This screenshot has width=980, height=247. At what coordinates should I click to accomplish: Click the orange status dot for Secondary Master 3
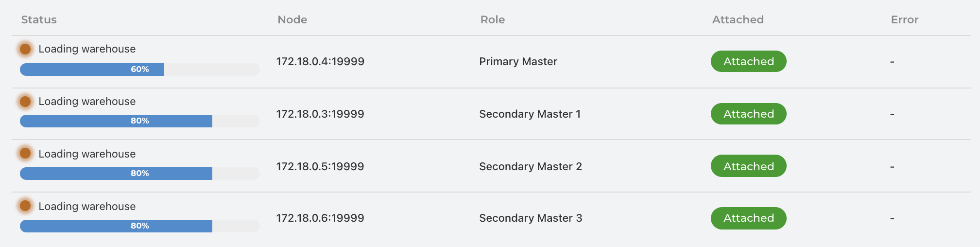click(25, 206)
